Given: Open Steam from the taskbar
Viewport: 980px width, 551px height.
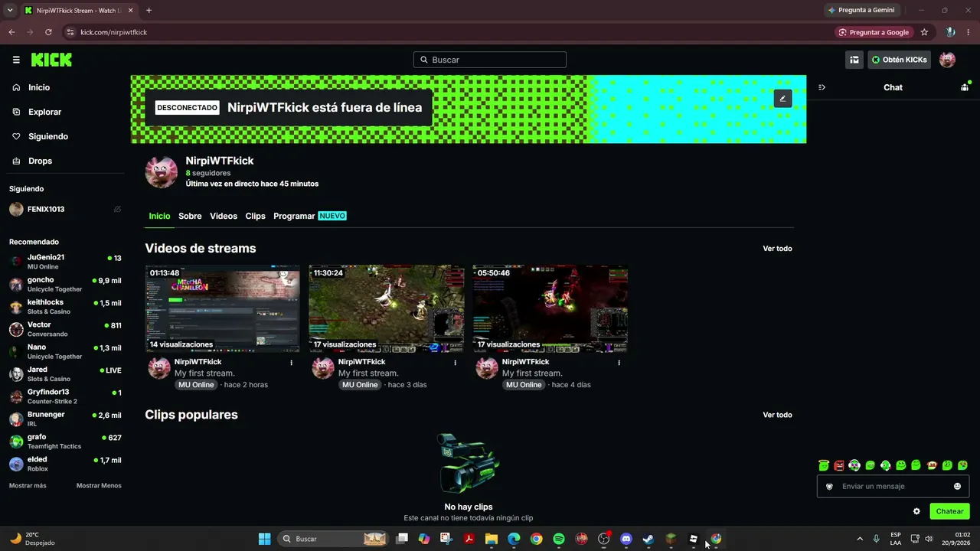Looking at the screenshot, I should pos(648,539).
